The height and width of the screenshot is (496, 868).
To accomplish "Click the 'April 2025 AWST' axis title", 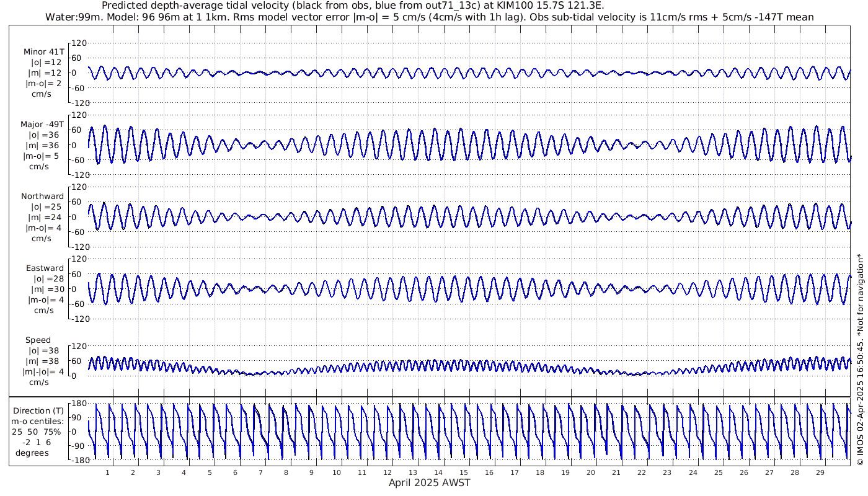I will [429, 482].
